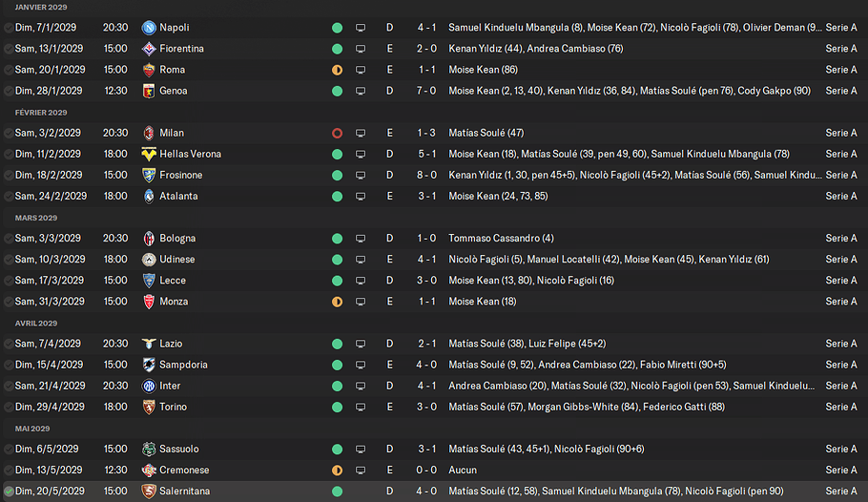The height and width of the screenshot is (502, 868).
Task: Click the Sassuolo club badge
Action: 149,449
